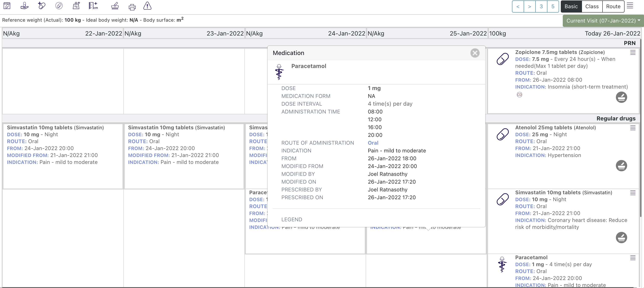Show 5 days view
Screen dimensions: 644x288
pos(553,6)
